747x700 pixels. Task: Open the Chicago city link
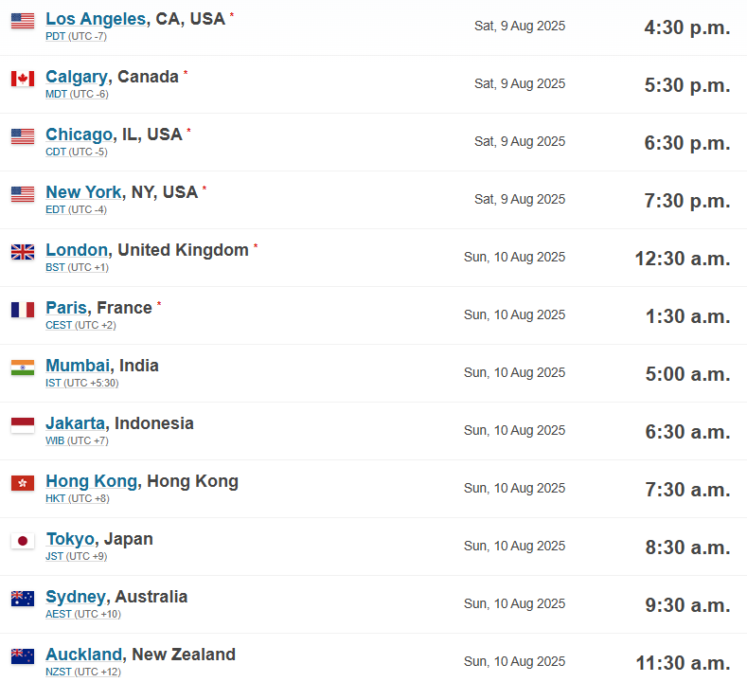(x=79, y=135)
